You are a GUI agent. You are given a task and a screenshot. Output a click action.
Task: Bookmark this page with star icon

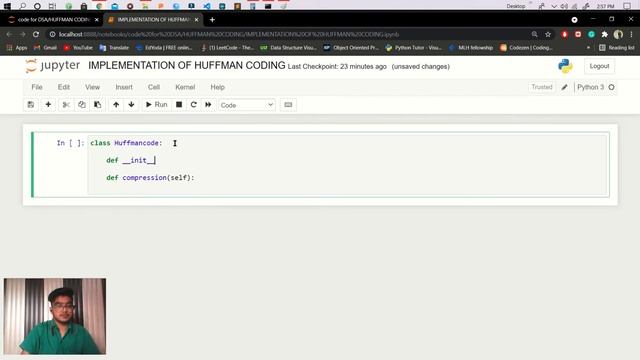pos(548,34)
